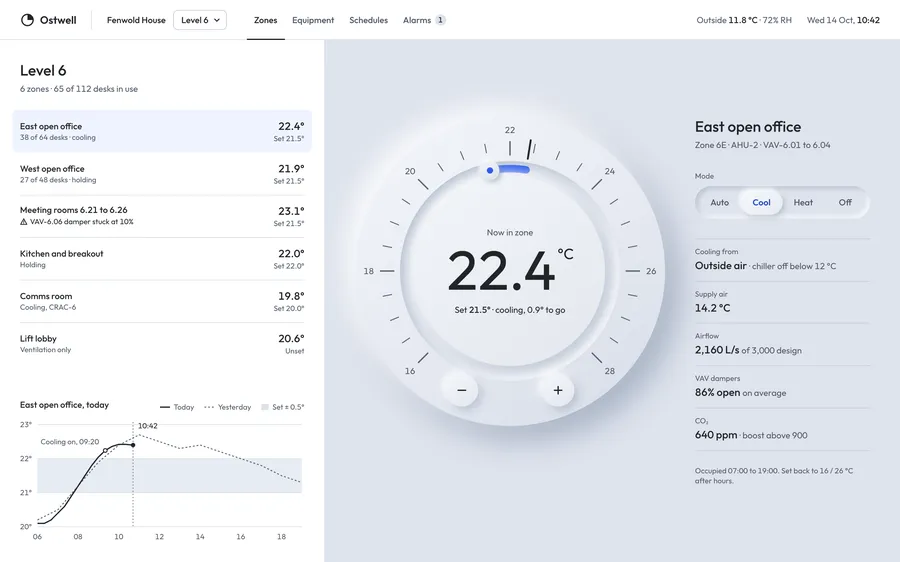
Task: Click the 20 mark on the dial
Action: tap(410, 171)
